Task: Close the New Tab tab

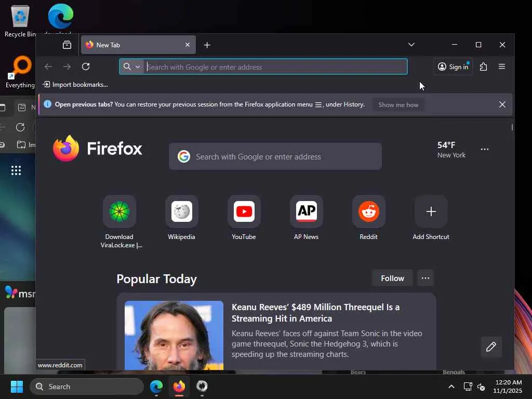Action: click(187, 45)
